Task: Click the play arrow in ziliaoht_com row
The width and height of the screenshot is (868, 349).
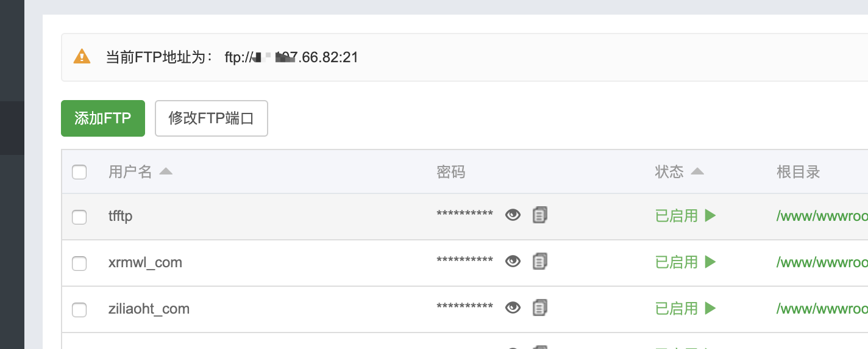Action: (710, 308)
